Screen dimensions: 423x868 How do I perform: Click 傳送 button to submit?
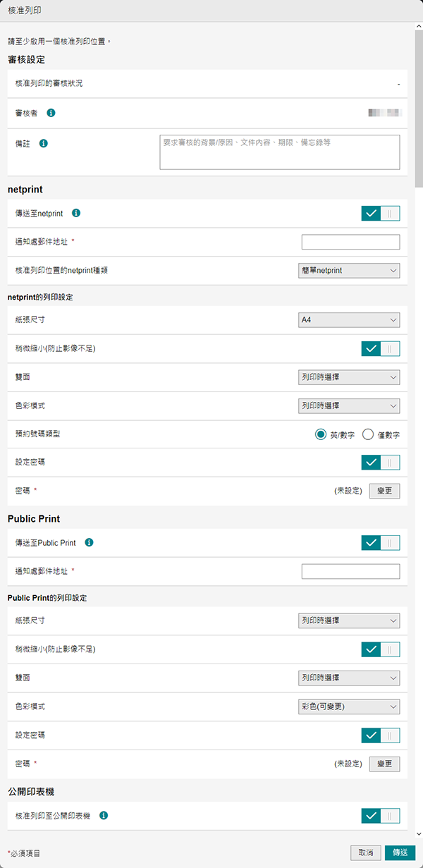click(400, 852)
